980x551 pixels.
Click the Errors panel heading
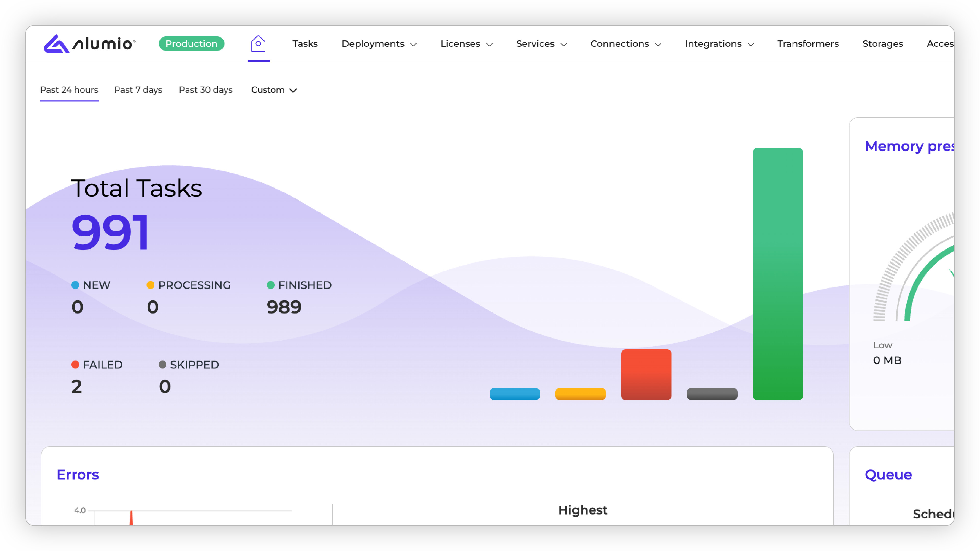(x=78, y=474)
